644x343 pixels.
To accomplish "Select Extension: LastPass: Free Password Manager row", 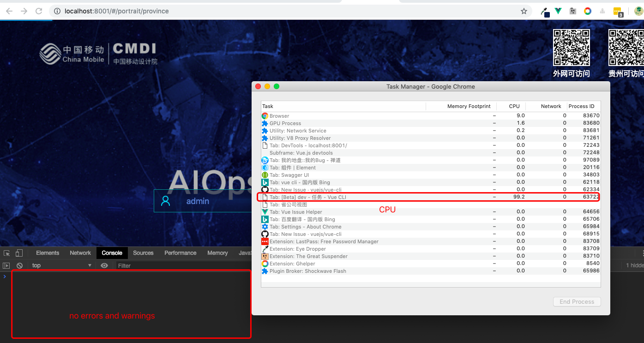I will 431,241.
